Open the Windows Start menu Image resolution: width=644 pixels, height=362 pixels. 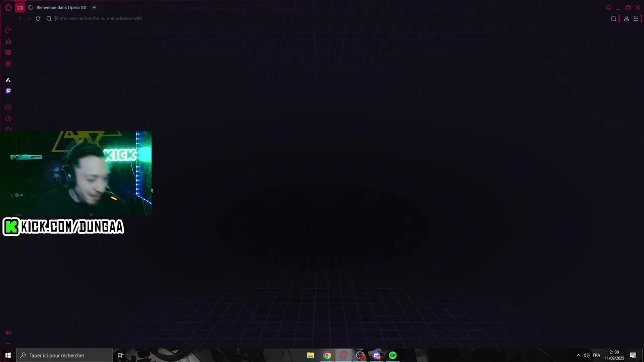(8, 355)
